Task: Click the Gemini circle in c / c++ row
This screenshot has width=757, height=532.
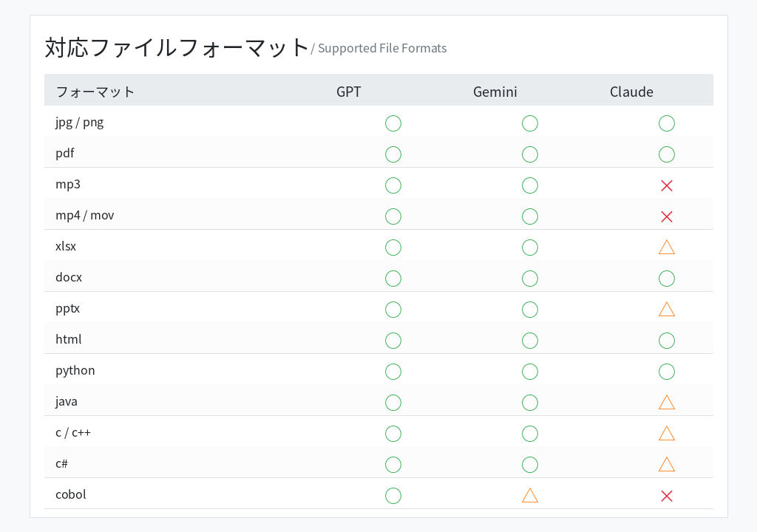Action: [x=529, y=434]
